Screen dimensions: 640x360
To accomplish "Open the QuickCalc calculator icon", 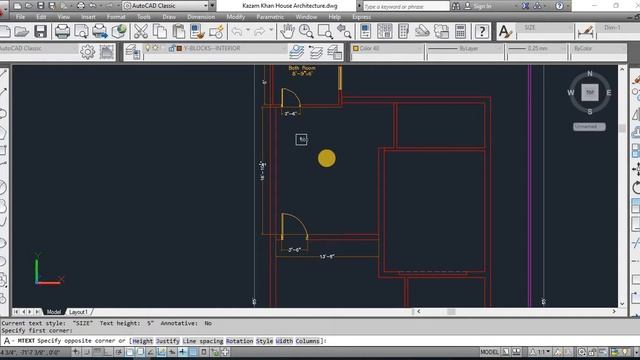I will click(460, 31).
